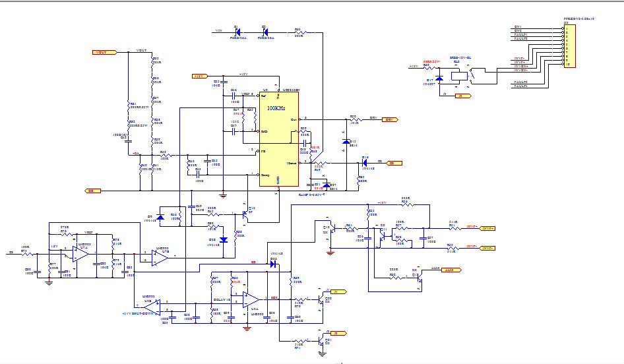The width and height of the screenshot is (624, 364).
Task: Click the FAULT4 net label
Action: click(520, 86)
